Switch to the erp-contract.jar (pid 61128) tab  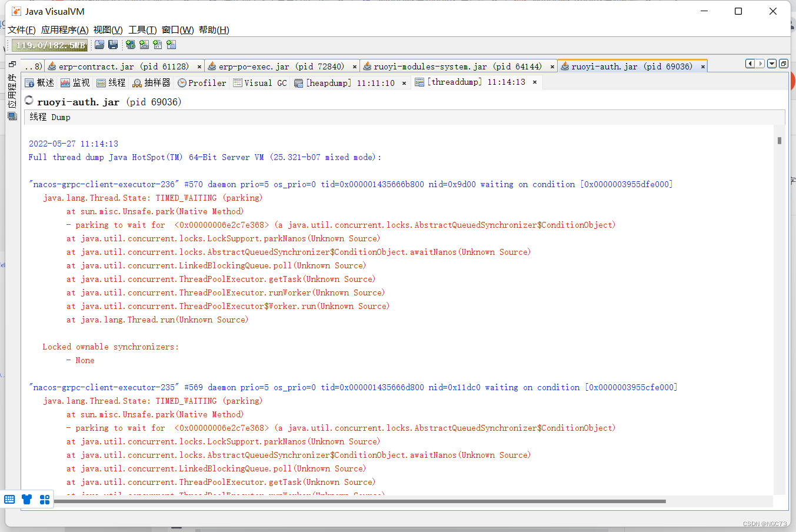click(x=124, y=66)
